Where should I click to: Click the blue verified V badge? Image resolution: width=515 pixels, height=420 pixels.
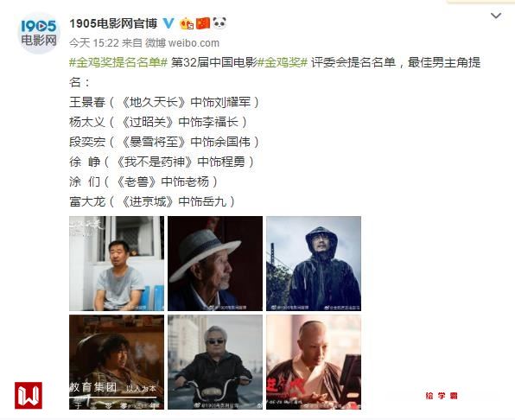point(168,23)
